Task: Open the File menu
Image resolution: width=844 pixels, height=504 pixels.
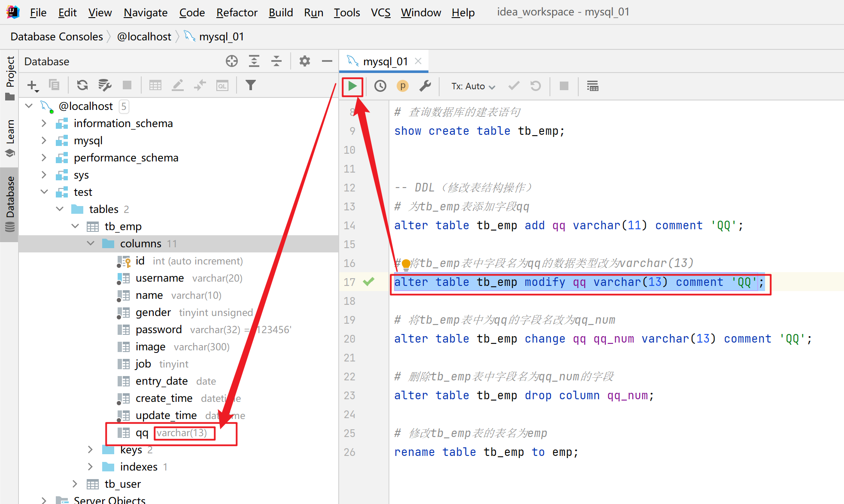Action: tap(38, 12)
